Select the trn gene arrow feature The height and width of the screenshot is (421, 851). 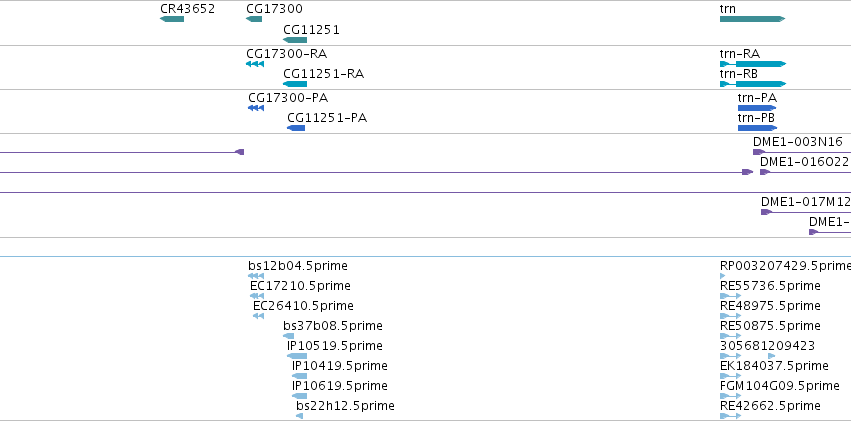752,19
